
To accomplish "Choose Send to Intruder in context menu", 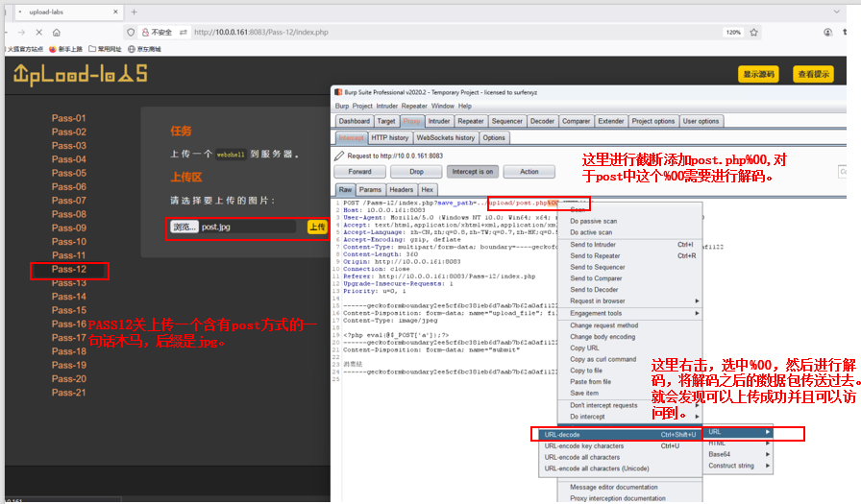I will [629, 245].
